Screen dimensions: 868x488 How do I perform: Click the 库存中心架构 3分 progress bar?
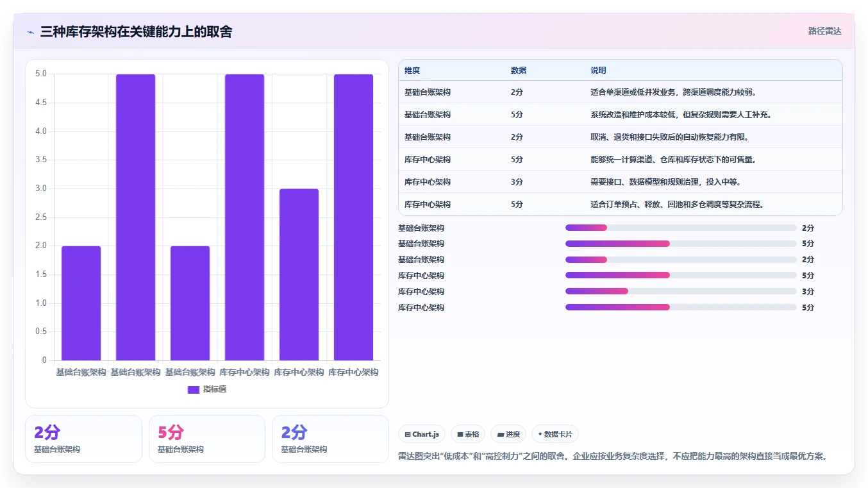(681, 291)
